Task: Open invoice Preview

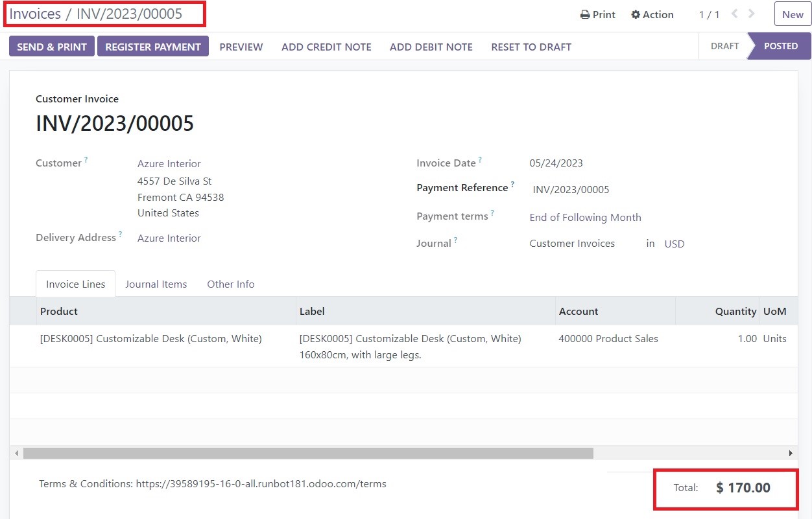Action: tap(241, 47)
